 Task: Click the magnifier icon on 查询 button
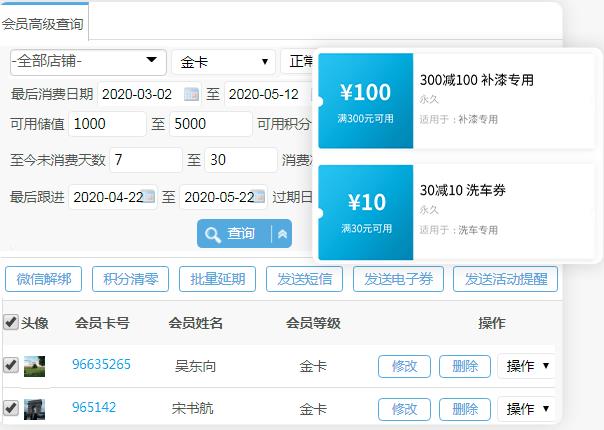[213, 234]
